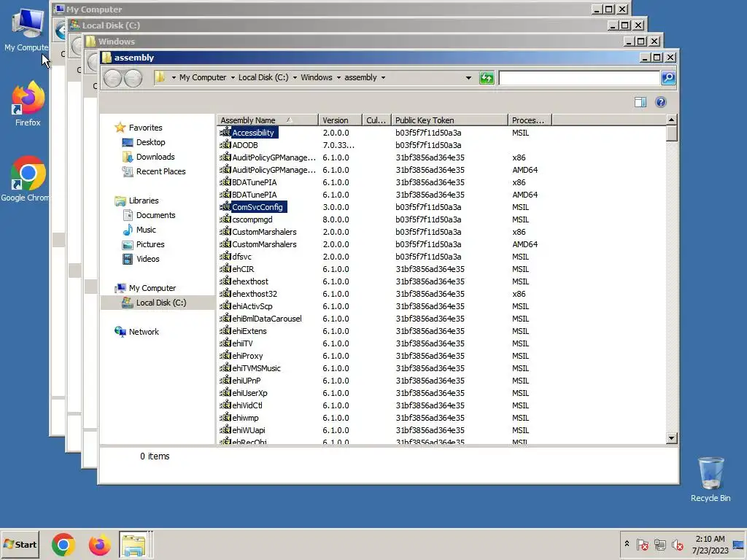Image resolution: width=747 pixels, height=560 pixels.
Task: Click the Back navigation arrow in assembly window
Action: tap(113, 78)
